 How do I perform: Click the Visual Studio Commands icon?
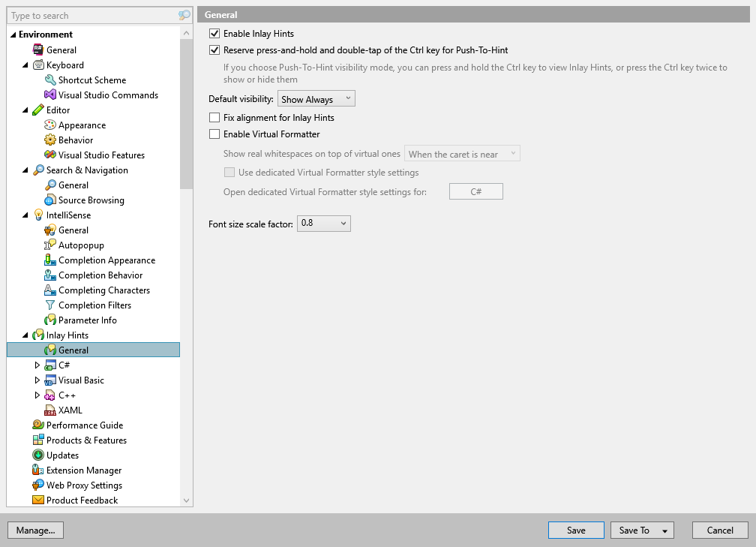tap(50, 95)
